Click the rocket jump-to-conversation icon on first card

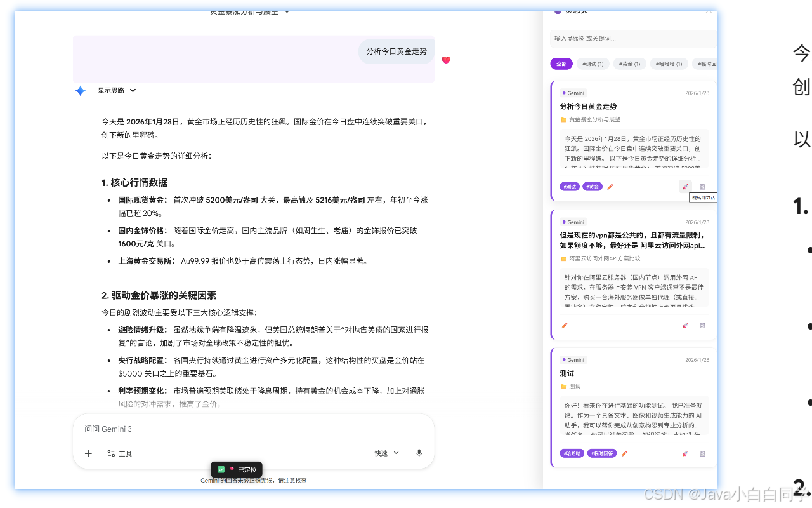pyautogui.click(x=685, y=186)
